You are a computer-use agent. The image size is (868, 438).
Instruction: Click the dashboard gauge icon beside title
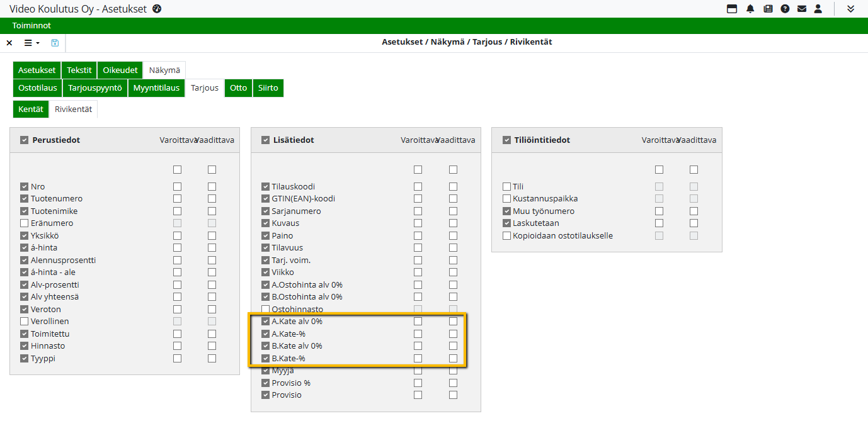point(157,9)
